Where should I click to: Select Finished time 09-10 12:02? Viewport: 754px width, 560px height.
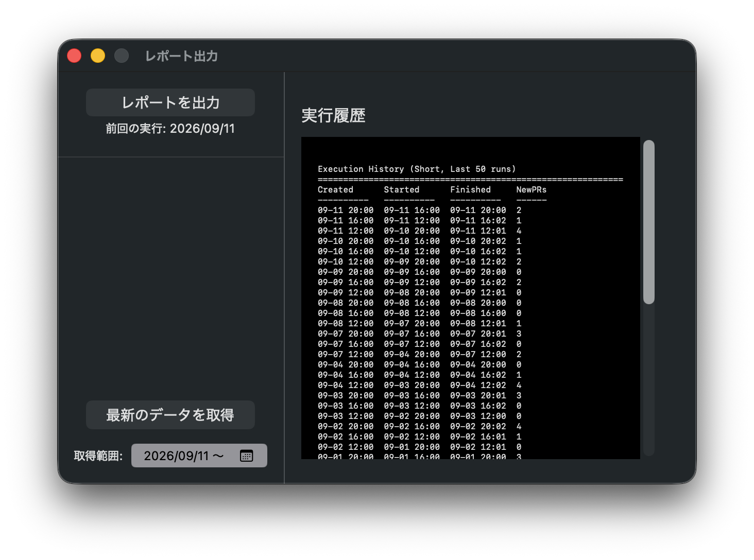coord(478,261)
